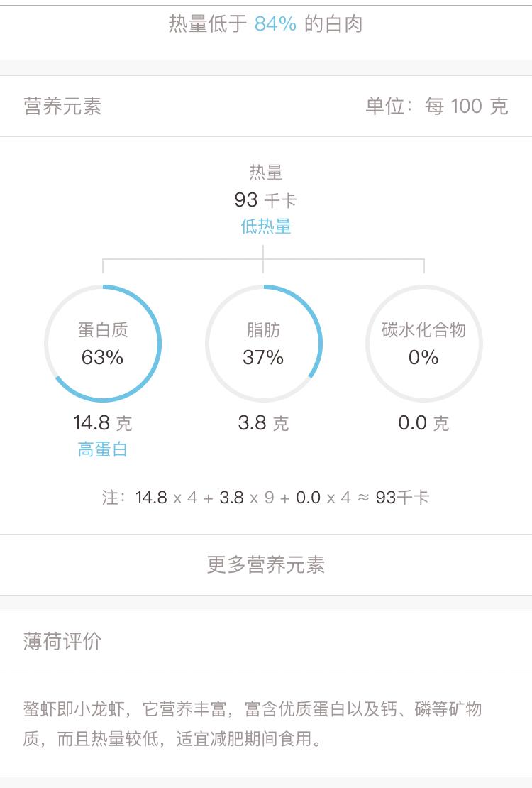
Task: Tap the calorie formula note line
Action: coord(266,498)
